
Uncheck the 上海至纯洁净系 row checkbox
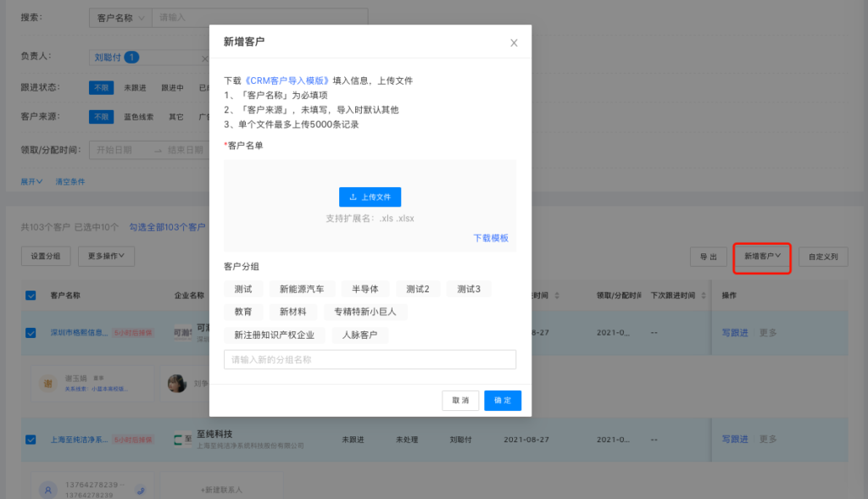pos(31,440)
